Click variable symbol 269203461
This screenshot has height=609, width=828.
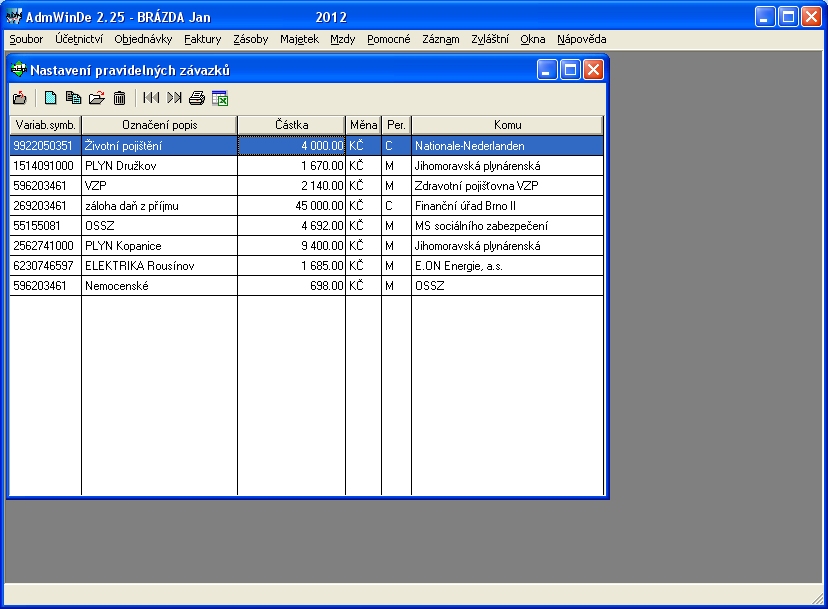point(45,206)
